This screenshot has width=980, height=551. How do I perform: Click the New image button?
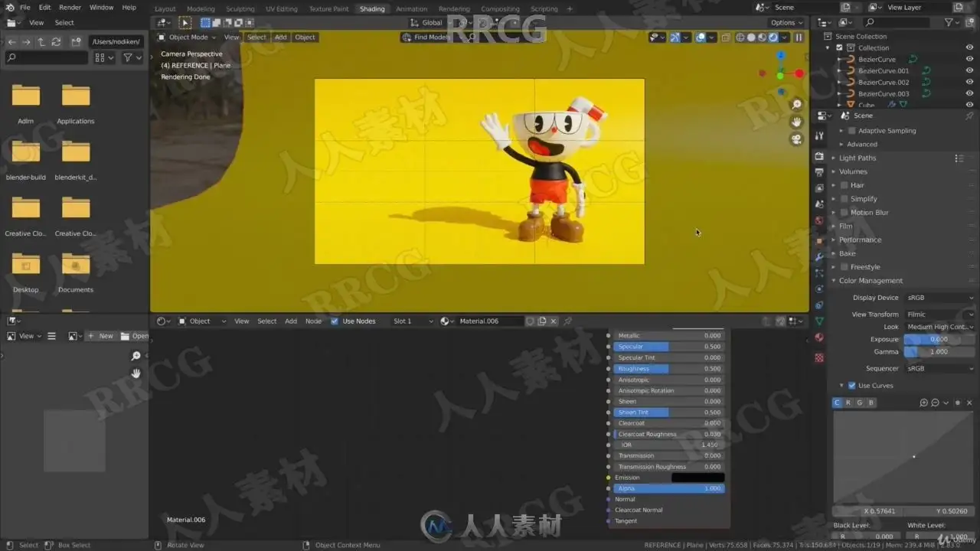coord(100,336)
